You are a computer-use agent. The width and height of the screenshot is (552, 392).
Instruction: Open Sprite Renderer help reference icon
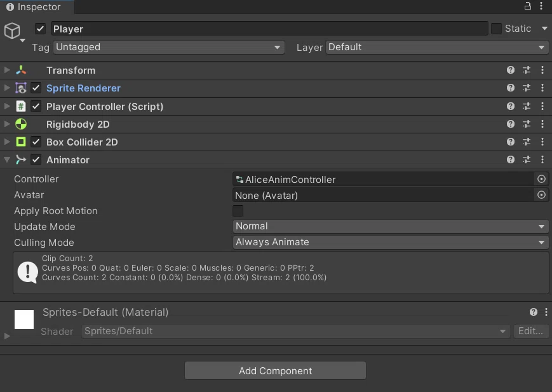511,88
